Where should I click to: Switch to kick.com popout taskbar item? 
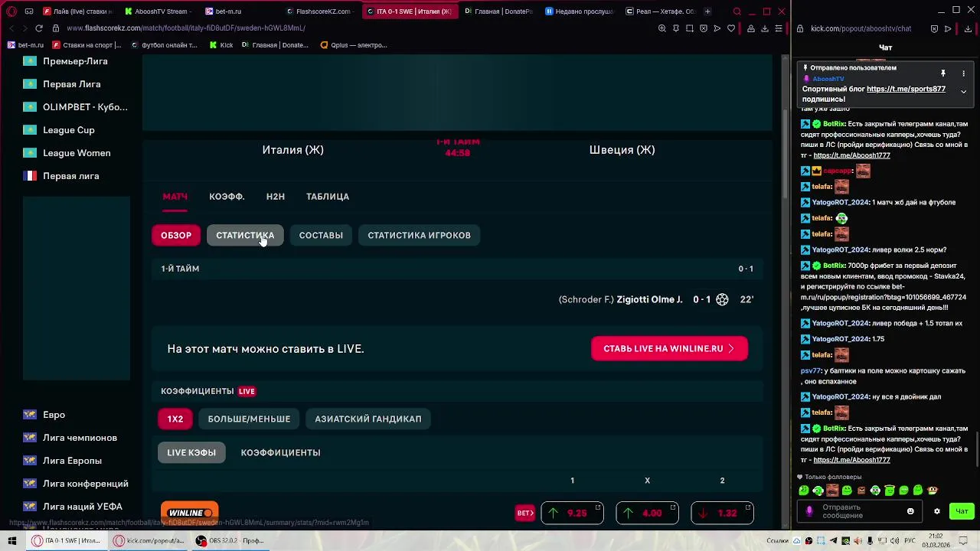pyautogui.click(x=149, y=540)
